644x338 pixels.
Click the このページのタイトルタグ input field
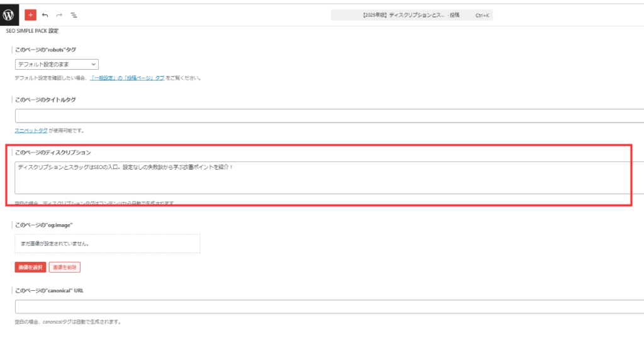(x=327, y=116)
